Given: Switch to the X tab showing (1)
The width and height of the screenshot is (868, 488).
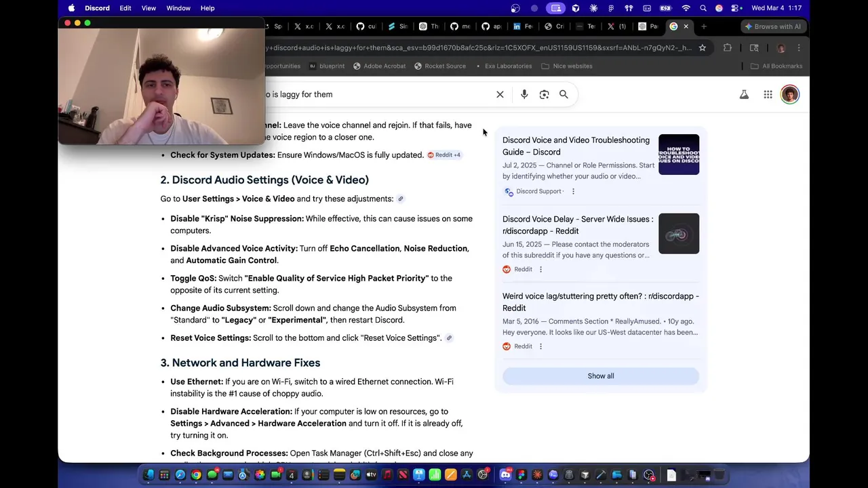Looking at the screenshot, I should tap(616, 26).
